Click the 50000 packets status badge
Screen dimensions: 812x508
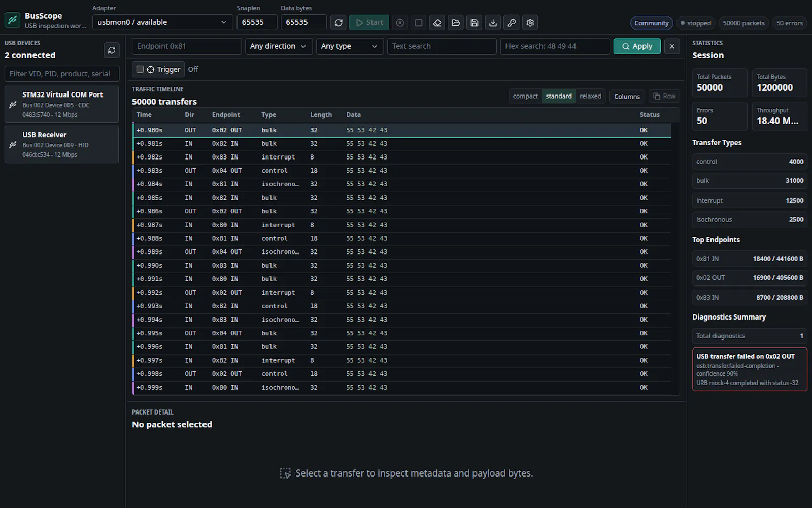tap(743, 23)
